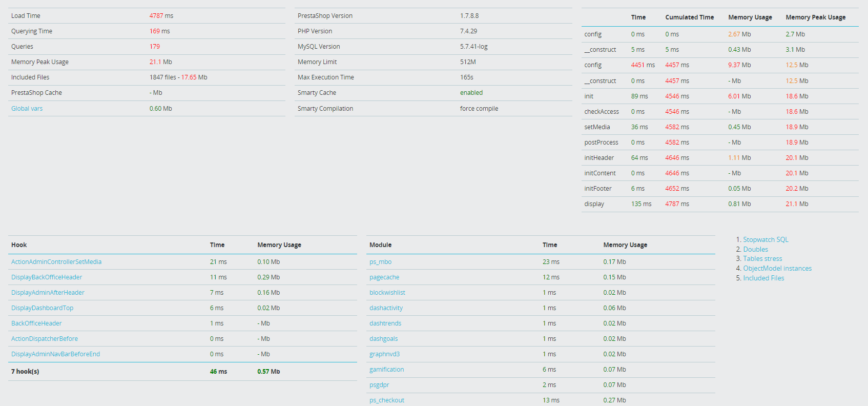
Task: Open psgdpr module link
Action: click(379, 385)
